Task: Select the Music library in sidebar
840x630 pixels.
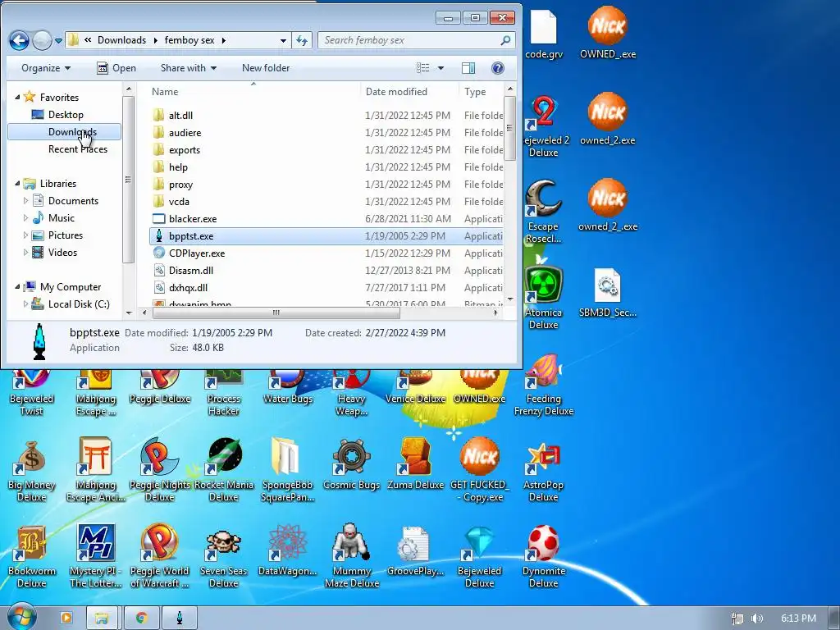Action: [61, 218]
